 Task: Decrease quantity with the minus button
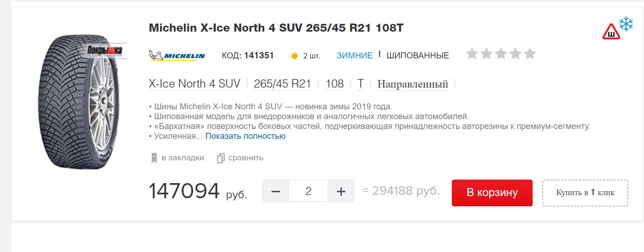click(276, 191)
